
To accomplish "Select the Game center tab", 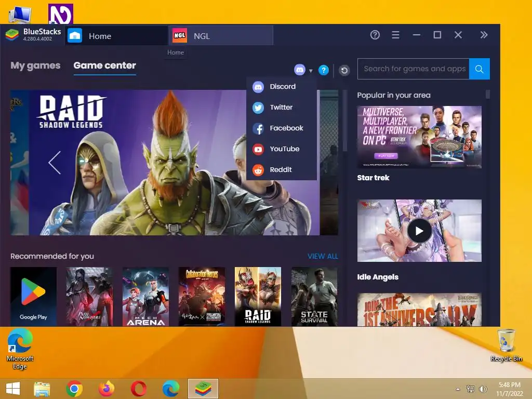I will click(104, 65).
